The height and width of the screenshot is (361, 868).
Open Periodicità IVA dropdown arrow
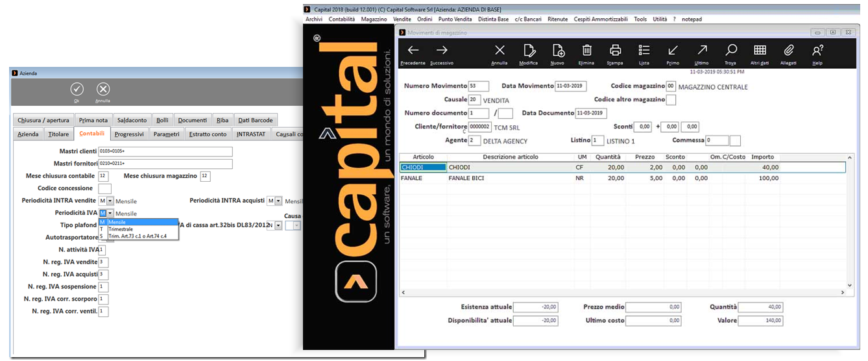coord(110,213)
